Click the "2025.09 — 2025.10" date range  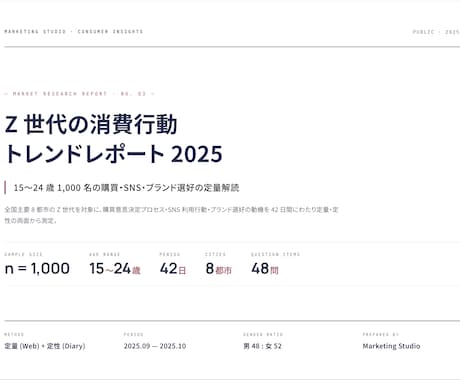(x=155, y=346)
